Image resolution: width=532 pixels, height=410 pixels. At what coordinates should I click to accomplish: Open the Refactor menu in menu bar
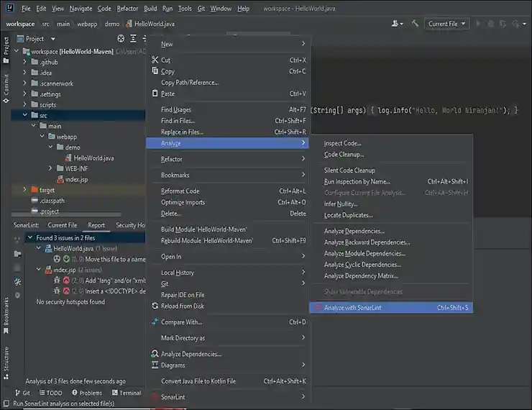click(x=127, y=9)
